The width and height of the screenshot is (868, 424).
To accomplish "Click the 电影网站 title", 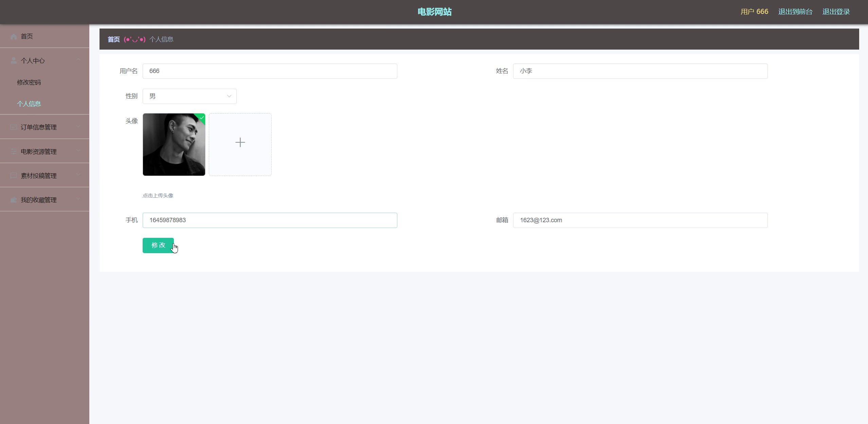I will (434, 12).
